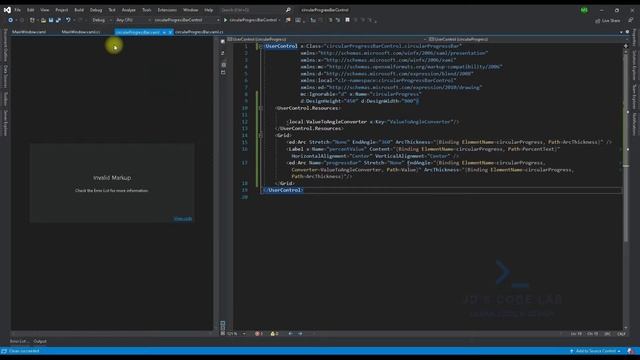Collapse the UserControl.Resources block on line 10
The image size is (640, 360).
(x=260, y=108)
